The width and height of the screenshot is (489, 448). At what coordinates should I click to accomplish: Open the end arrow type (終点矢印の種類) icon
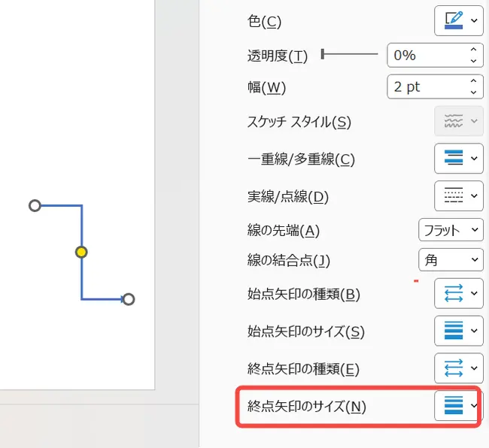pos(454,368)
